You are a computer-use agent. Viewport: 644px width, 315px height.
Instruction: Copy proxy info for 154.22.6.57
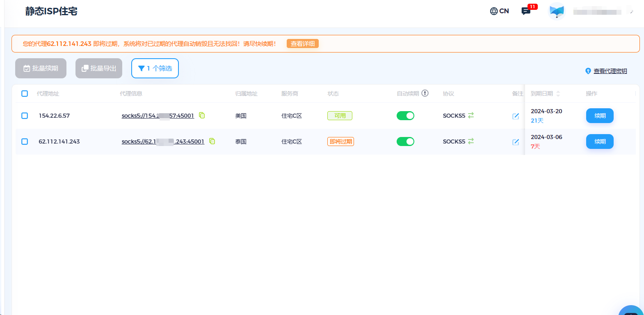(x=202, y=115)
